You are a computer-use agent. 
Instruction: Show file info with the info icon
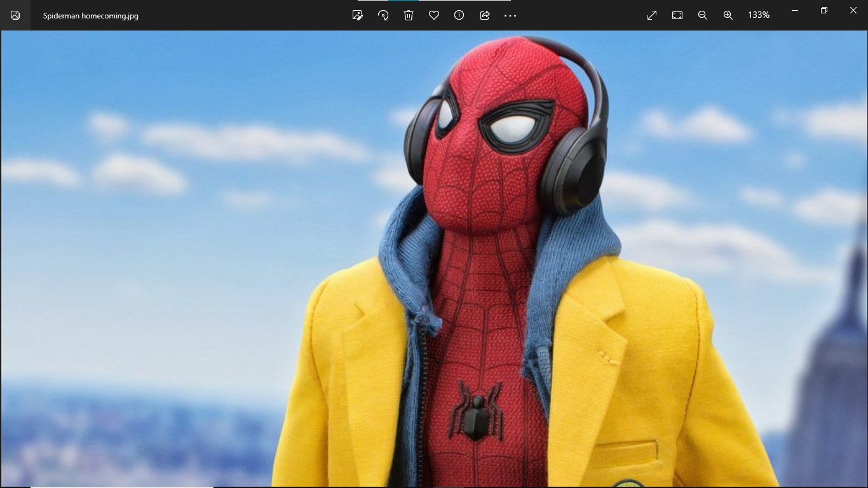(x=459, y=15)
